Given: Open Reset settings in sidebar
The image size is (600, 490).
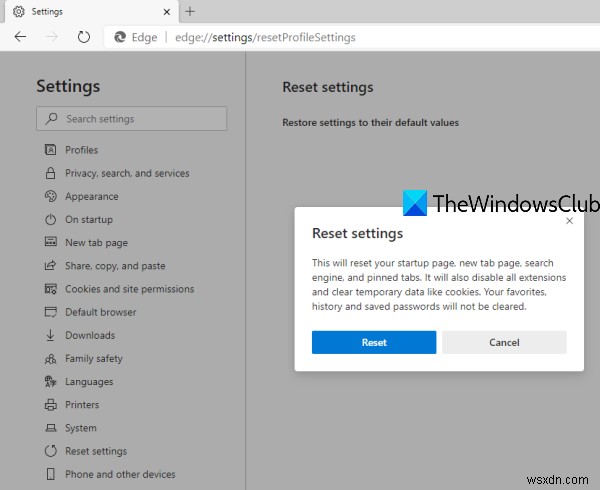Looking at the screenshot, I should [x=96, y=451].
